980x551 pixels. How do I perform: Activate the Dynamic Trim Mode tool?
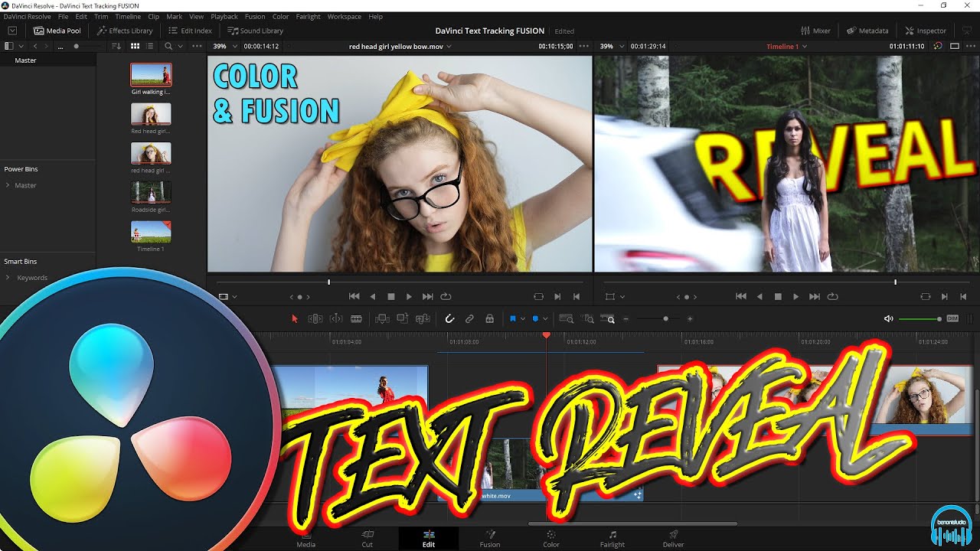click(x=335, y=319)
